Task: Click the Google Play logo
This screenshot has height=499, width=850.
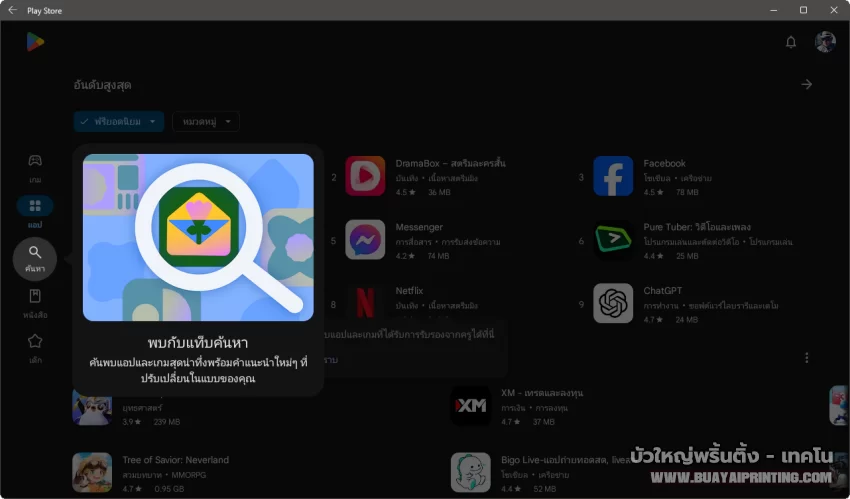Action: coord(35,41)
